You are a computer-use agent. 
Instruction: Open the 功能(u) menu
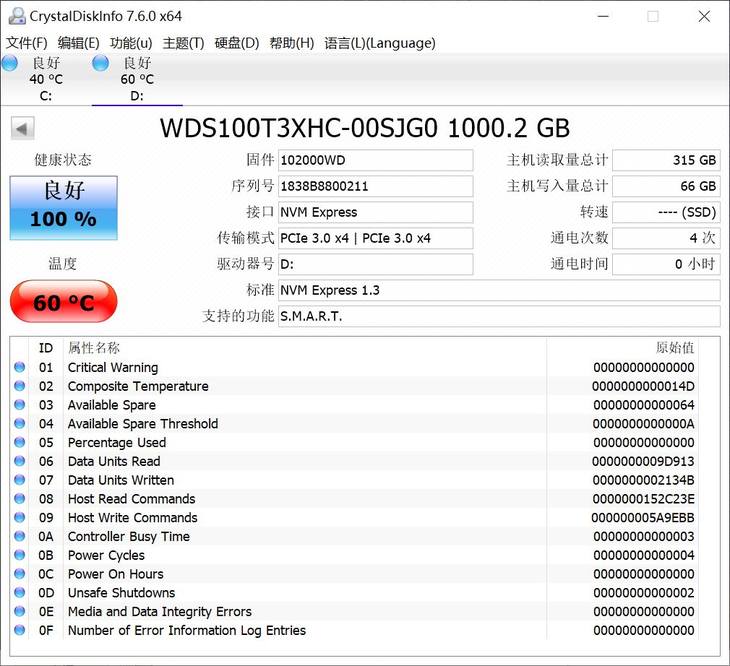[x=131, y=43]
